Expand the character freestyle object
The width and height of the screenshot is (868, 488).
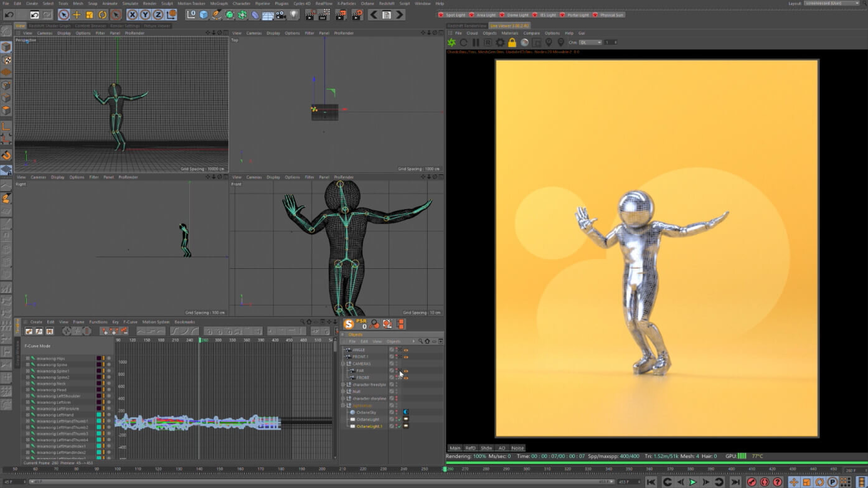point(342,385)
